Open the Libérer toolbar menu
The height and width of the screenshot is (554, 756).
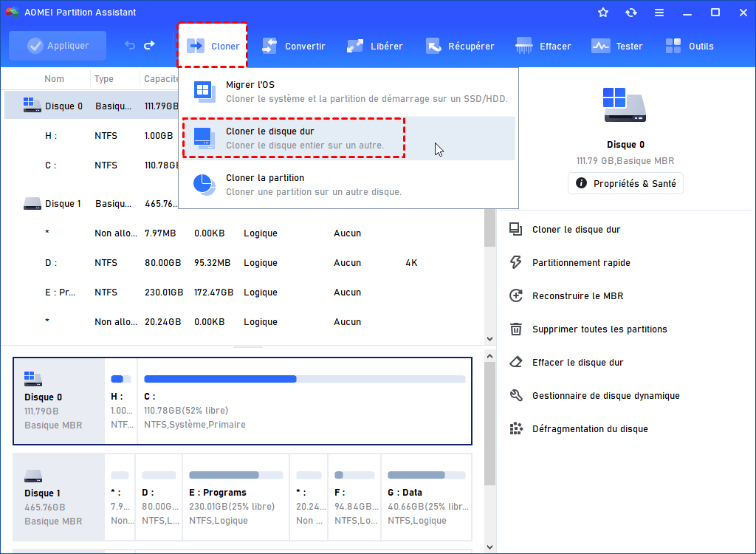coord(374,46)
